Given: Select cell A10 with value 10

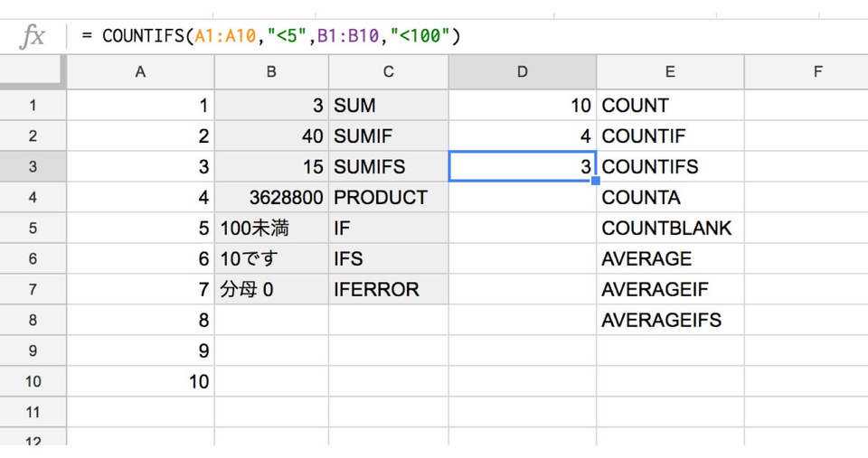Looking at the screenshot, I should [141, 381].
